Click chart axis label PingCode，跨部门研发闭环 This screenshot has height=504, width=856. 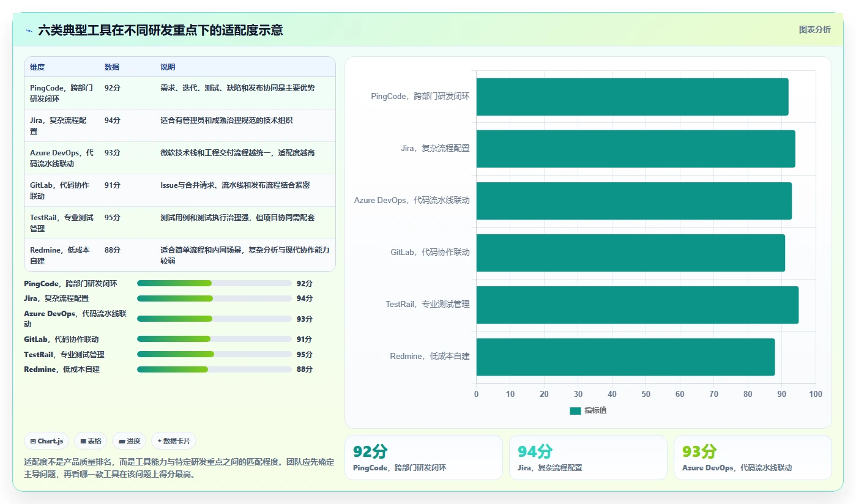[420, 97]
